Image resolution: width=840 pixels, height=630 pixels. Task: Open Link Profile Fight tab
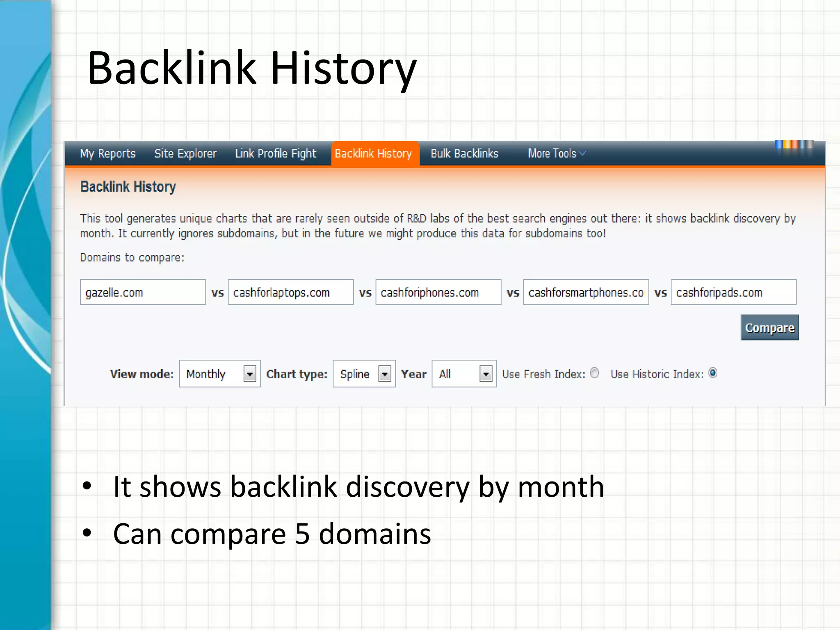point(275,154)
